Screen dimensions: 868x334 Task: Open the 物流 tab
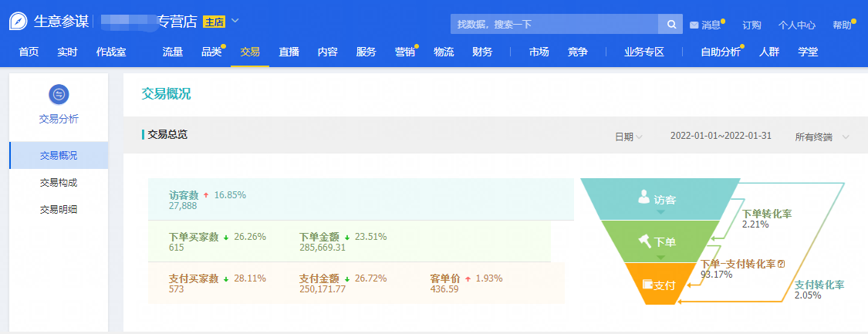point(444,52)
